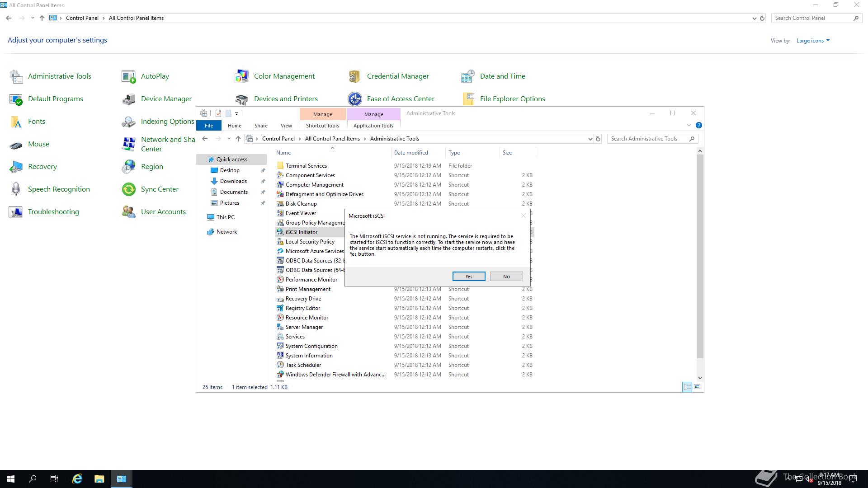Open Task View on taskbar
868x488 pixels.
(x=54, y=479)
